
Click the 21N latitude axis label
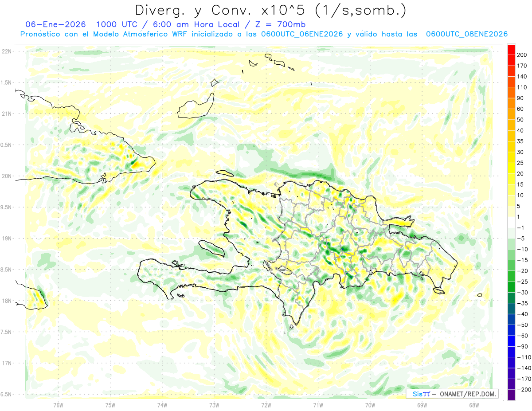click(x=7, y=114)
